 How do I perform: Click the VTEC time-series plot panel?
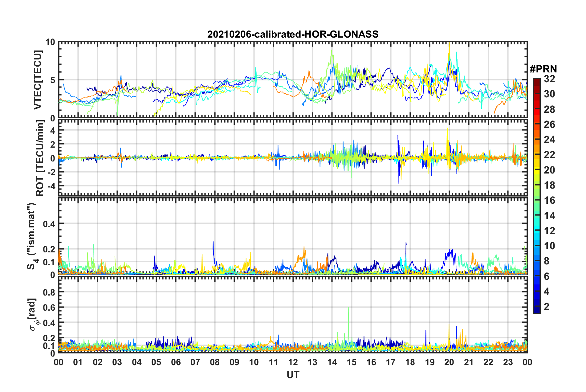click(x=293, y=80)
